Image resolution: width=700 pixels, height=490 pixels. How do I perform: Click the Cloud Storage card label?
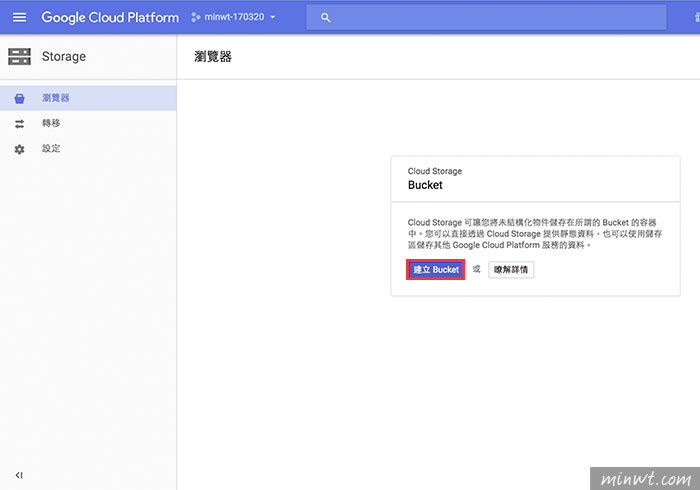(x=434, y=171)
